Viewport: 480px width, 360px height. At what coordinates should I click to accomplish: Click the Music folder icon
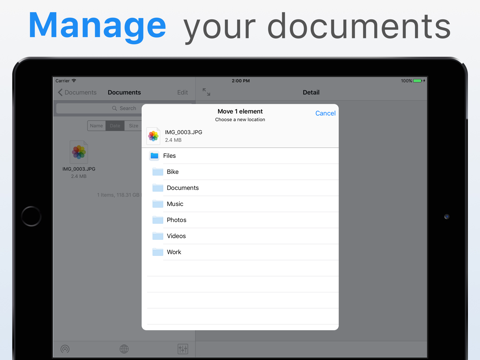[x=158, y=204]
